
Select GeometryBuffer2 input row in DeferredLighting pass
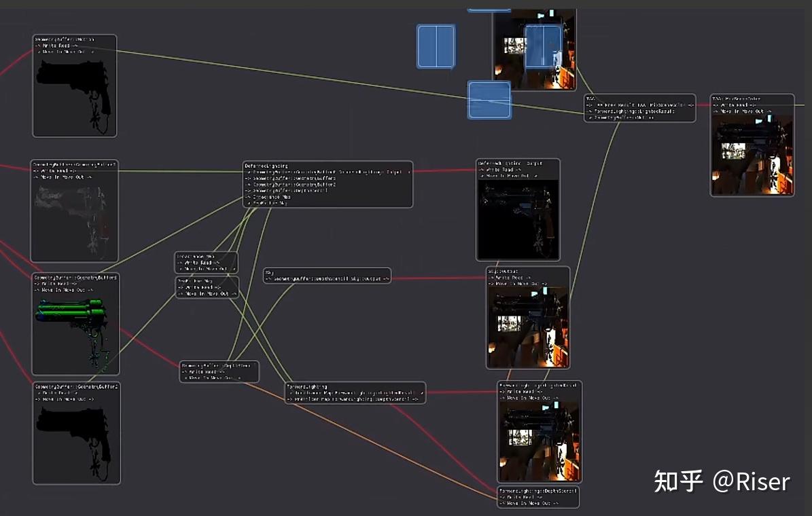click(290, 184)
